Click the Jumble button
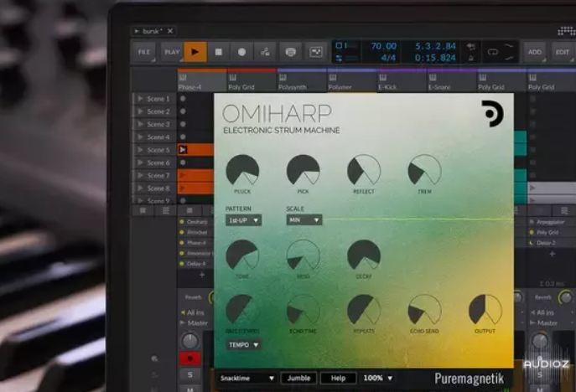The image size is (576, 392). [x=298, y=378]
